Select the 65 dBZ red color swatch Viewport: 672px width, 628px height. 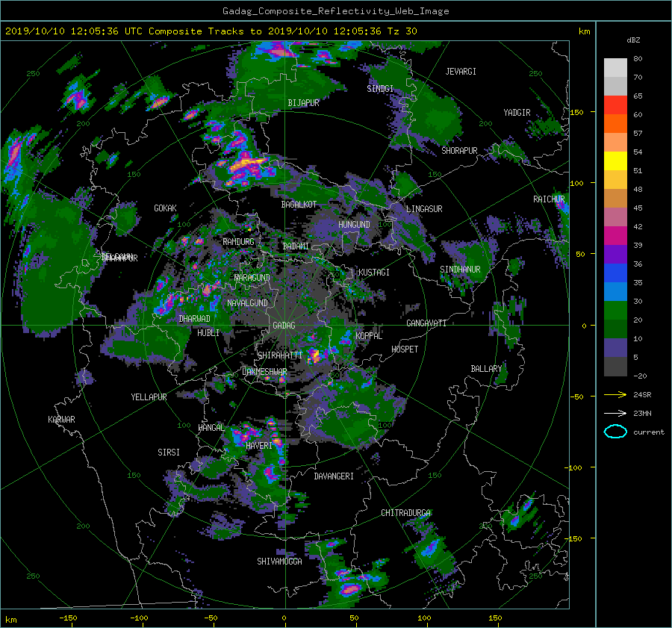(x=615, y=105)
